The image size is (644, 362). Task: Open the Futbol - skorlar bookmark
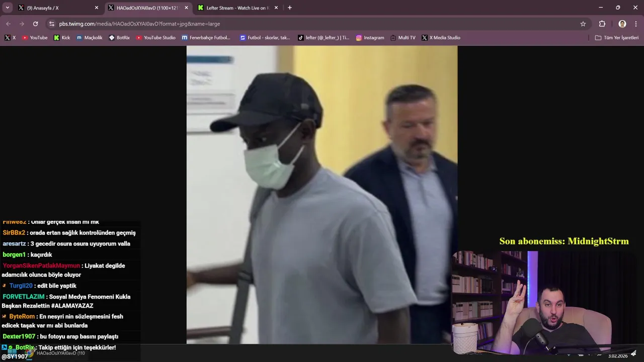pos(265,38)
